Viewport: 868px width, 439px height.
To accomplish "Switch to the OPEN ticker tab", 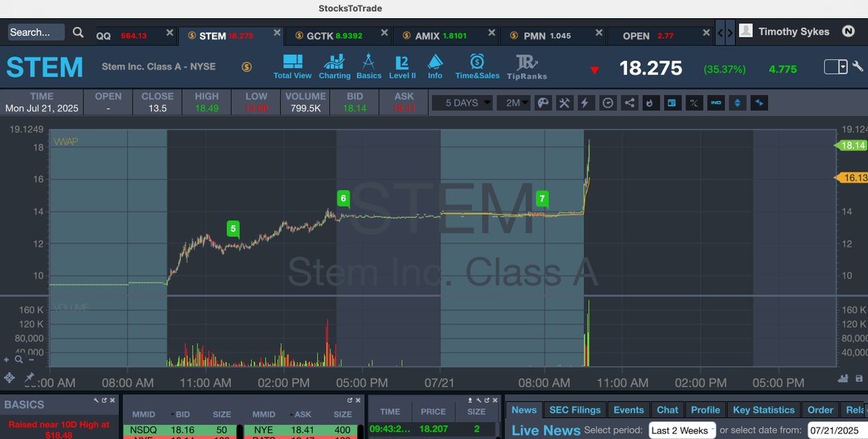I will point(648,36).
